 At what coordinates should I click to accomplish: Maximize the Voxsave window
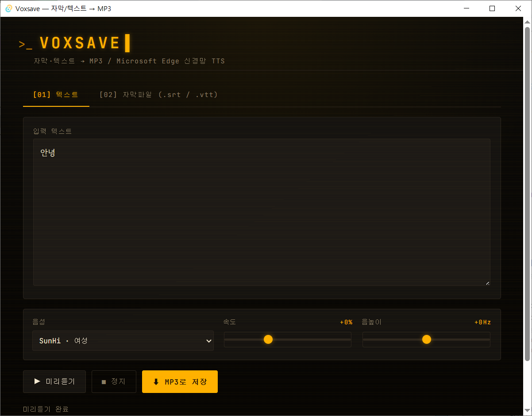[492, 8]
